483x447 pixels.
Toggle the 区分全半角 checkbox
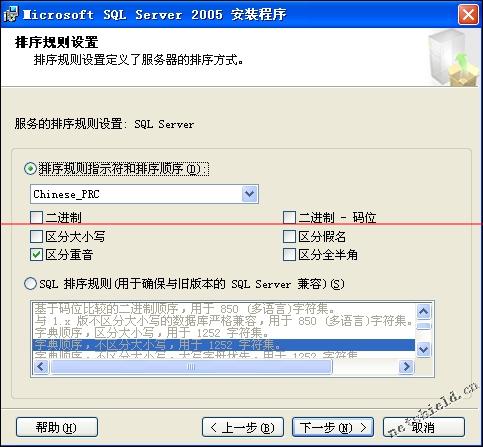[289, 255]
